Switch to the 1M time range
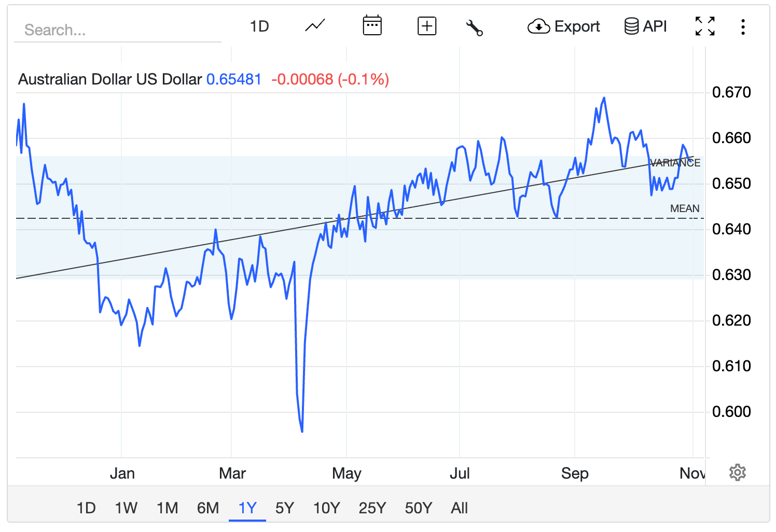 coord(167,508)
